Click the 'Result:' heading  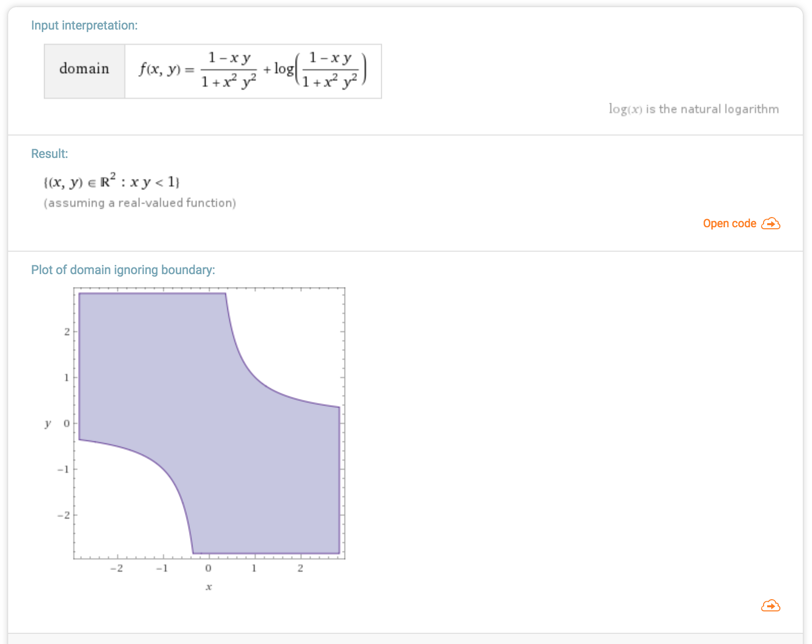pyautogui.click(x=49, y=154)
